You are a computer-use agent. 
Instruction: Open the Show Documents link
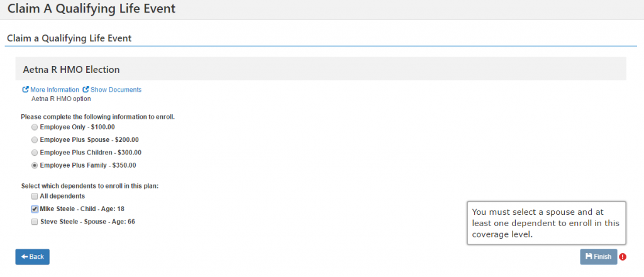tap(116, 89)
